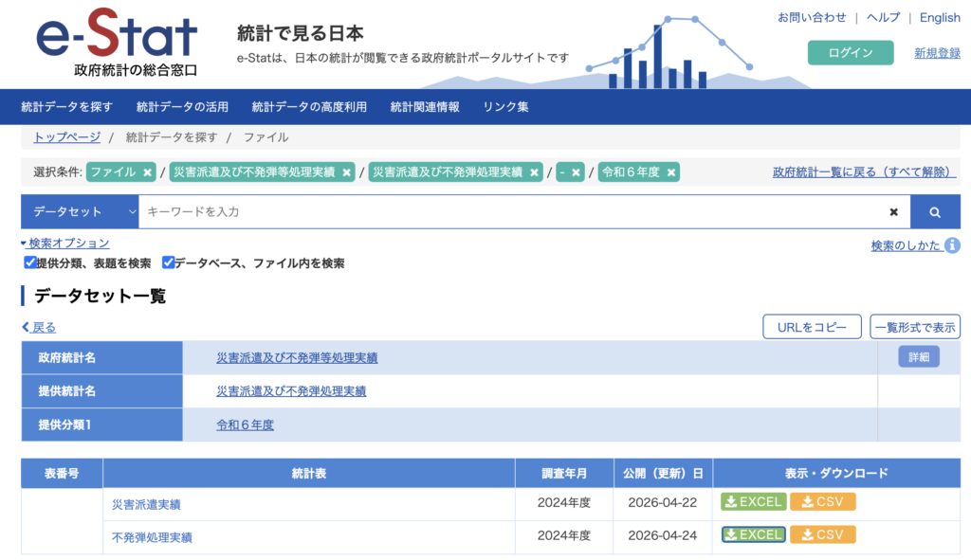Viewport: 971px width, 560px height.
Task: Open the データセット search type dropdown
Action: [81, 212]
